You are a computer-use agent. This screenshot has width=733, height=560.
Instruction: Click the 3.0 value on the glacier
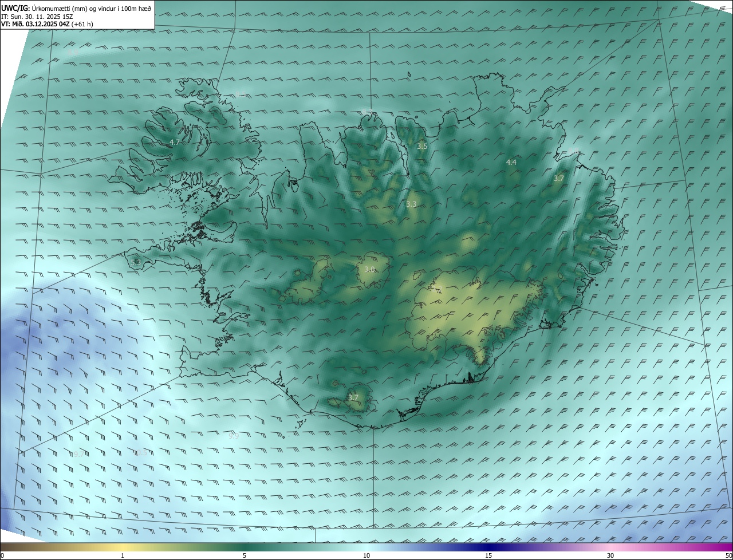point(369,270)
